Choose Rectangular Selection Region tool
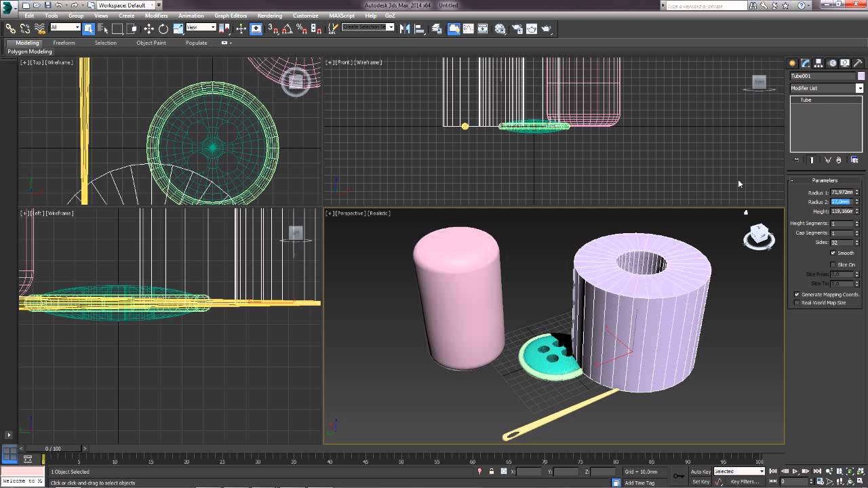The height and width of the screenshot is (488, 868). tap(117, 28)
